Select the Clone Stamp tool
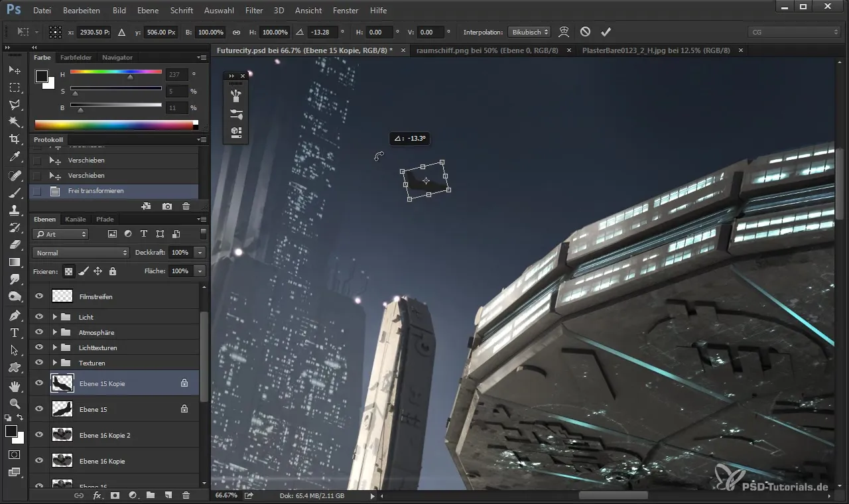This screenshot has width=849, height=504. [15, 210]
